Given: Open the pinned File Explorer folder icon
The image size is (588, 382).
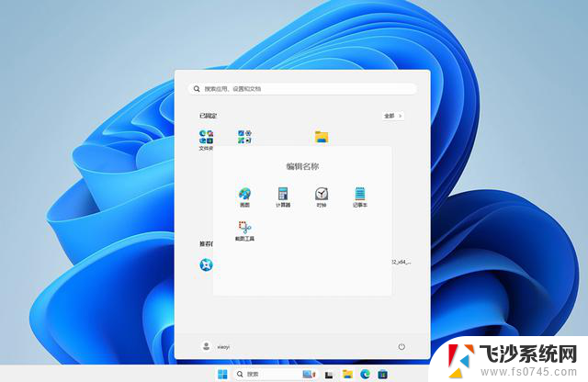Looking at the screenshot, I should (322, 137).
